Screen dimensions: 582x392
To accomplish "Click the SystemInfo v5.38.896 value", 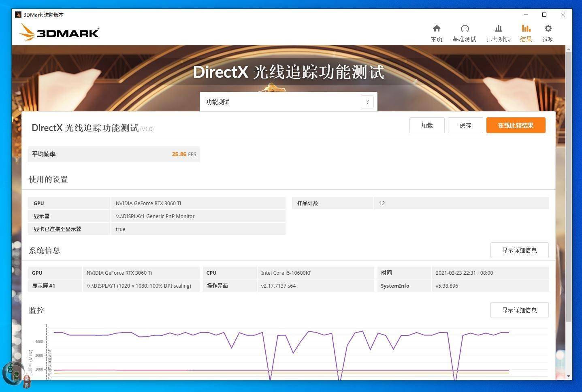I will point(447,286).
